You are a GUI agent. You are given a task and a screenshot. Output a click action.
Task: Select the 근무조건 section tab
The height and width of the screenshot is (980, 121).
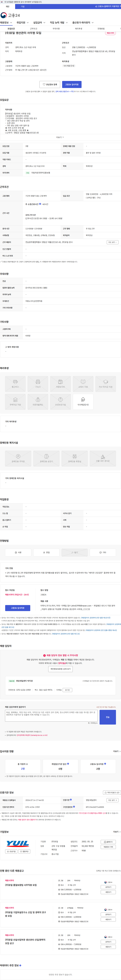pyautogui.click(x=34, y=28)
